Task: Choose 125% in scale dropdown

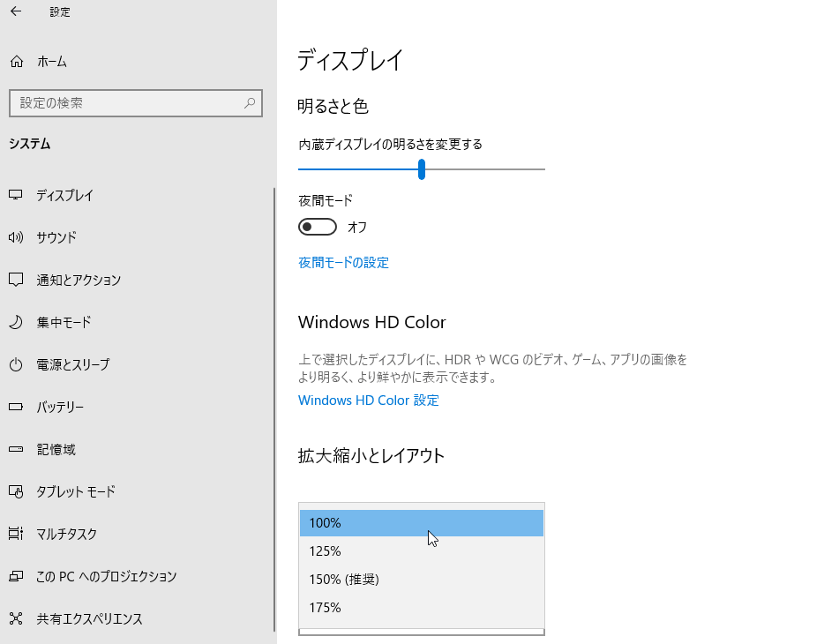Action: click(x=421, y=551)
